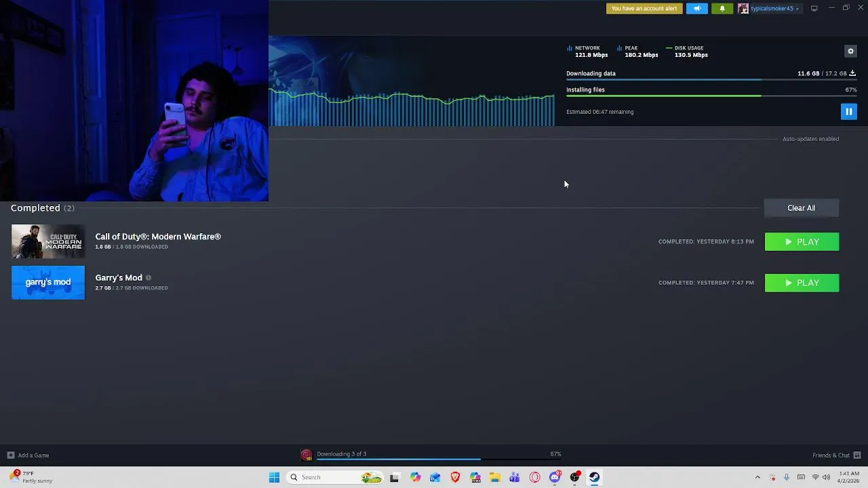
Task: Play Call of Duty: Modern Warfare
Action: click(x=802, y=242)
